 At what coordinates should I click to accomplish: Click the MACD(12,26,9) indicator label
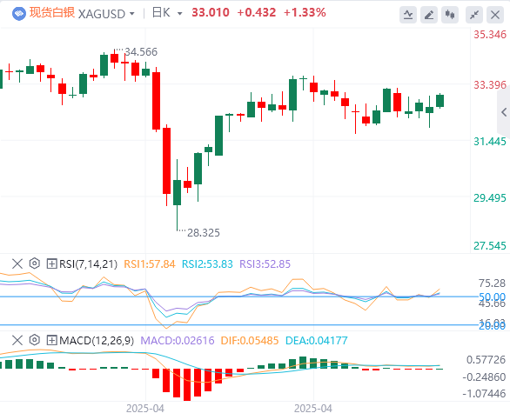pos(97,340)
